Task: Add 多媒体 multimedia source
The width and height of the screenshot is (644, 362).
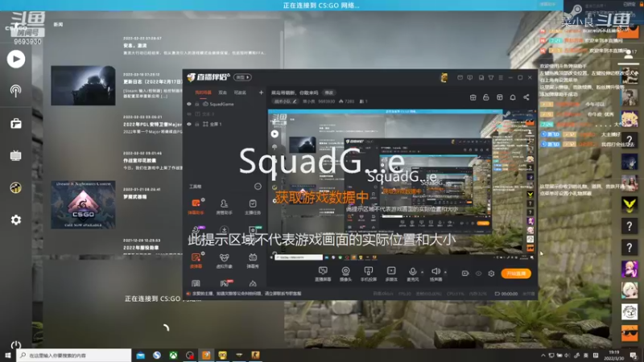Action: pos(391,274)
